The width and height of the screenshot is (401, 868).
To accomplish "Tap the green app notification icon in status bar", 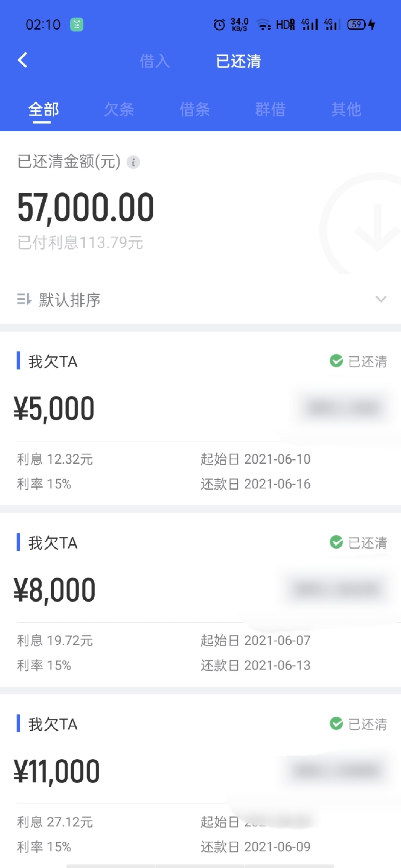I will pos(77,24).
